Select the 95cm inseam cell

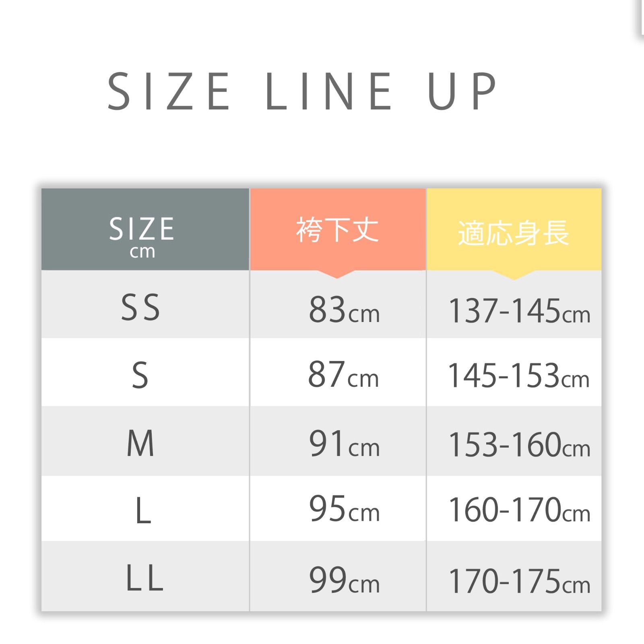click(344, 509)
